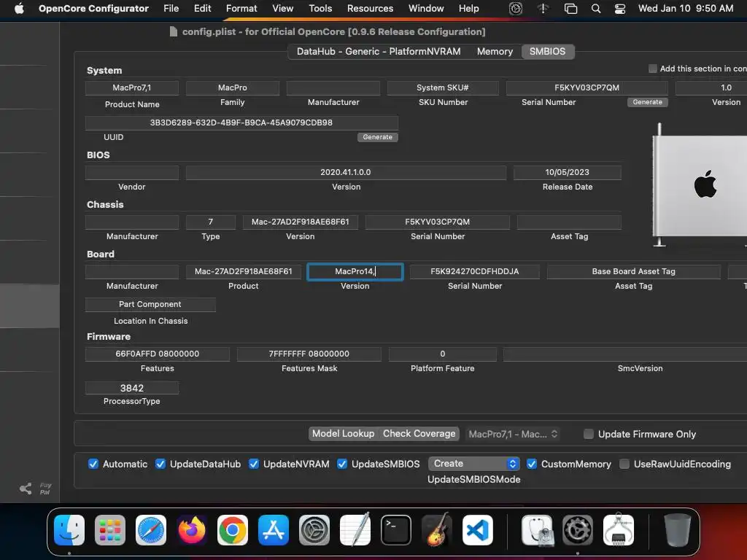Launch Visual Studio Code from the dock
The width and height of the screenshot is (747, 560).
[478, 530]
